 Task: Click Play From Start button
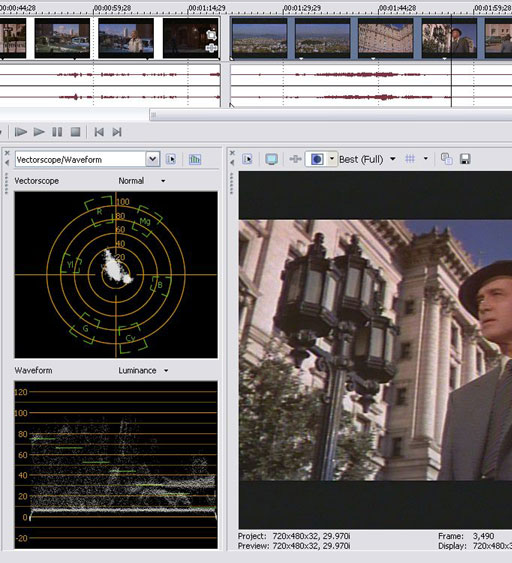[20, 132]
